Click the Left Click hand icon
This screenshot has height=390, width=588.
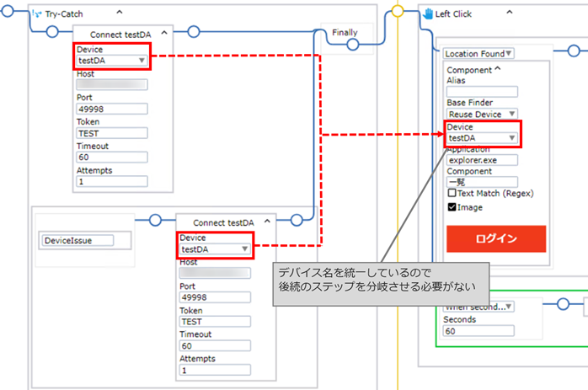[427, 13]
